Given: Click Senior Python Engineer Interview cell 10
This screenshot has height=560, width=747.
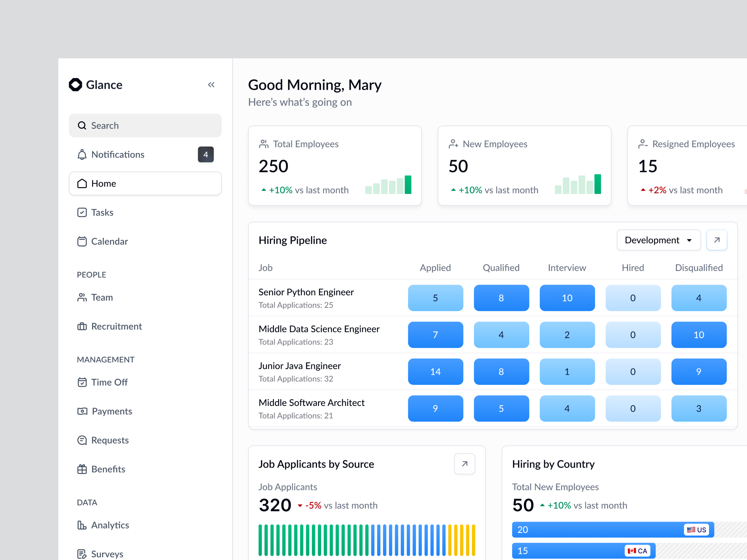Looking at the screenshot, I should (567, 298).
